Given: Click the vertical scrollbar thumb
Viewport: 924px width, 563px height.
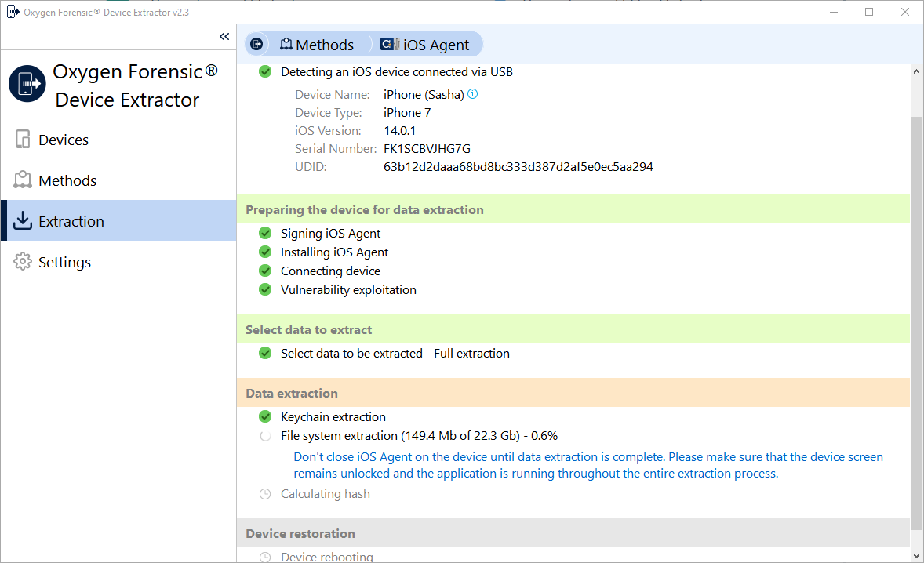Looking at the screenshot, I should coord(916,323).
